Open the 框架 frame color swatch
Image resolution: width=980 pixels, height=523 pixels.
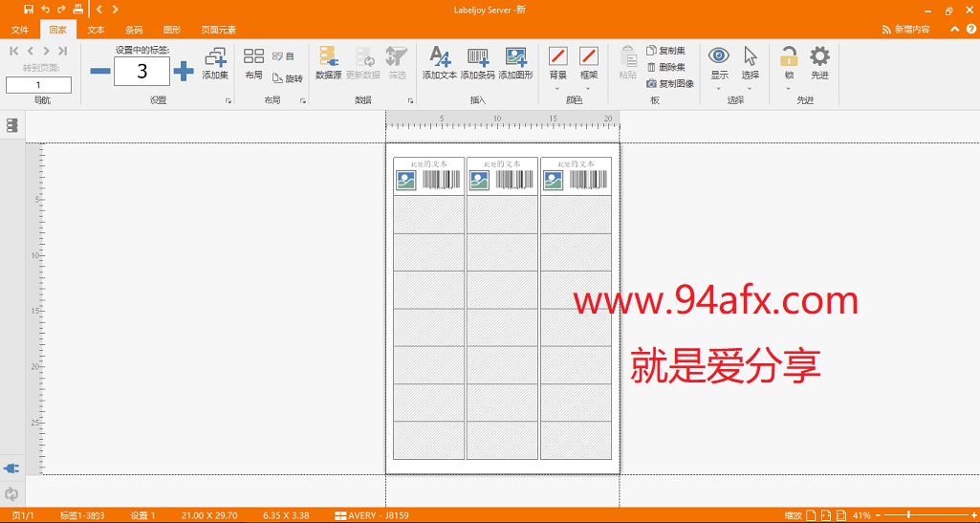589,56
